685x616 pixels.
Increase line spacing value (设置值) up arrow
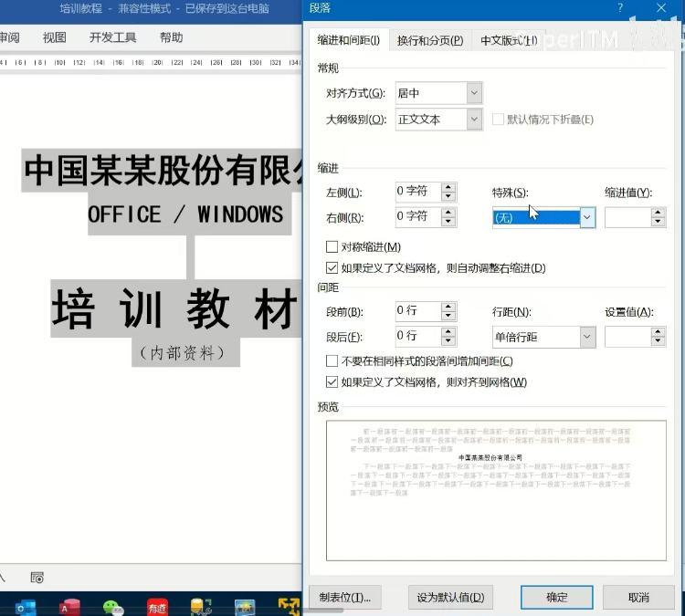tap(658, 332)
